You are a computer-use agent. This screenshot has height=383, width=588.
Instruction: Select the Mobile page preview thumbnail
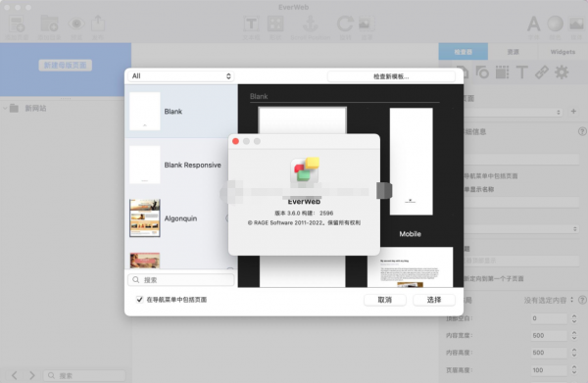411,162
